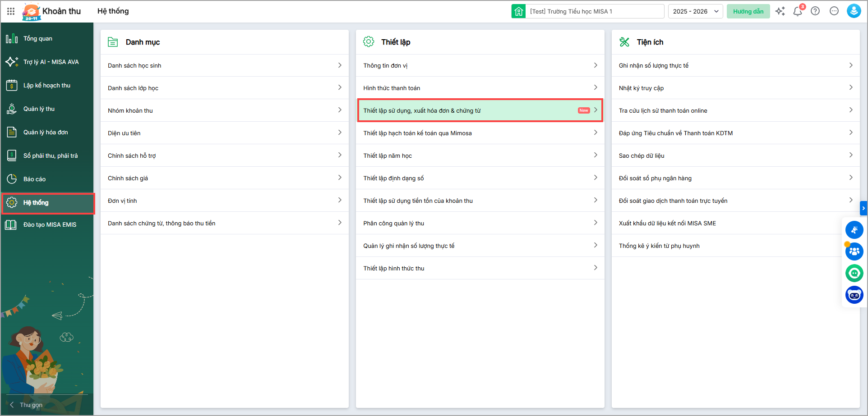868x416 pixels.
Task: Open Quản lý hóa đơn in sidebar
Action: [46, 132]
